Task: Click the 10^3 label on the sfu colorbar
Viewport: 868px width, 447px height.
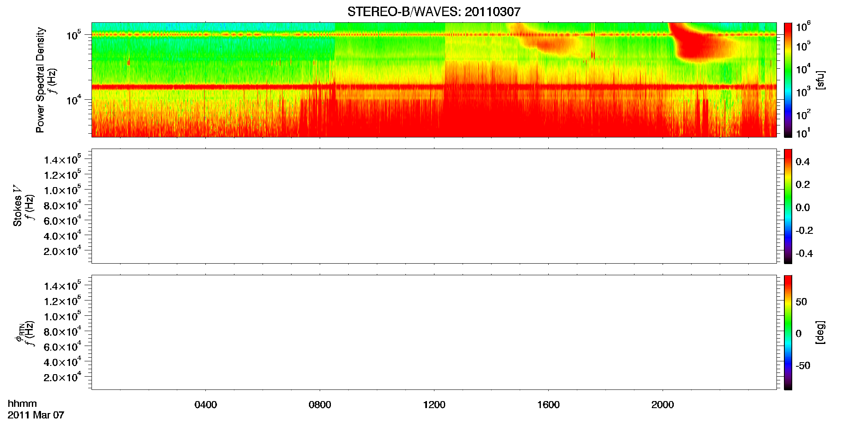Action: [x=803, y=92]
